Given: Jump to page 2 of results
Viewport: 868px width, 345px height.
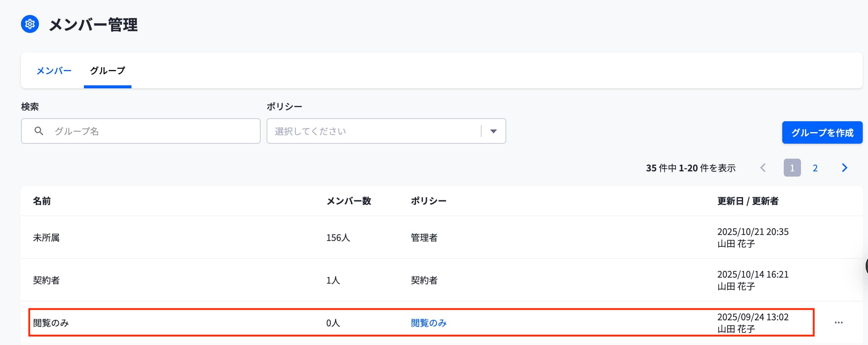Looking at the screenshot, I should pos(815,168).
